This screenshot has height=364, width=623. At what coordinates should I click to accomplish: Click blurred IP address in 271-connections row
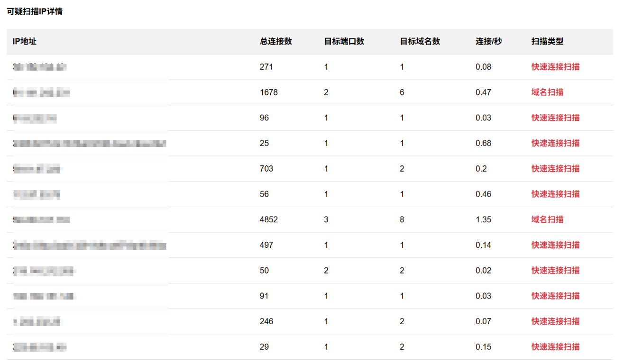point(39,67)
